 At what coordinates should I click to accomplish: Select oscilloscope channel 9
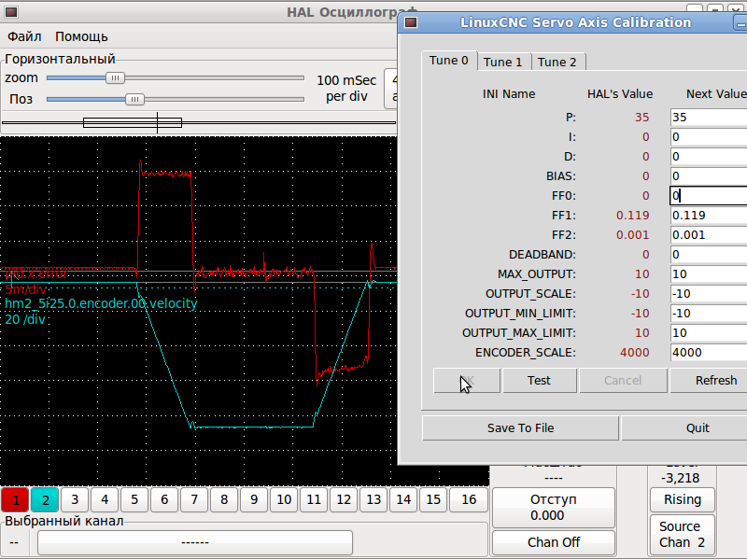coord(254,499)
